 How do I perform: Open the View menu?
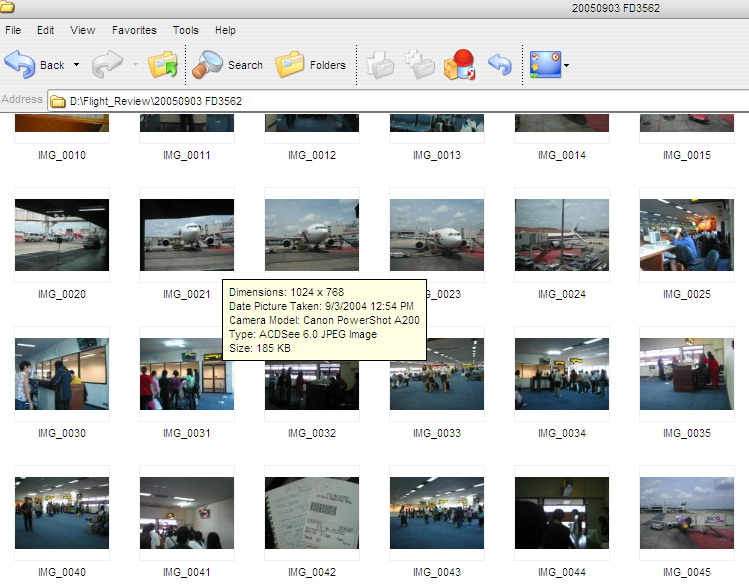[x=83, y=30]
